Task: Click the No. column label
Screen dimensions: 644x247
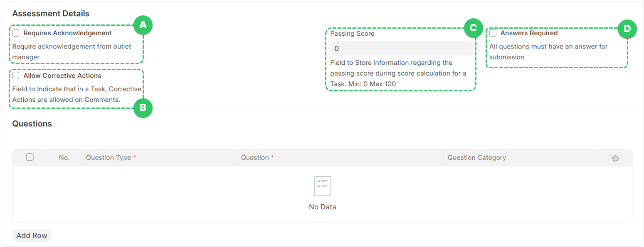Action: coord(65,157)
